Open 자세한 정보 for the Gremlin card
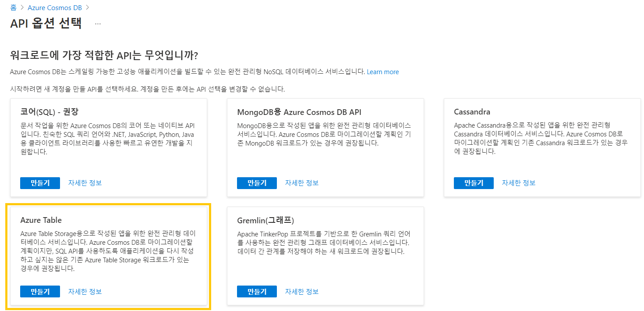The height and width of the screenshot is (311, 644). pos(302,291)
